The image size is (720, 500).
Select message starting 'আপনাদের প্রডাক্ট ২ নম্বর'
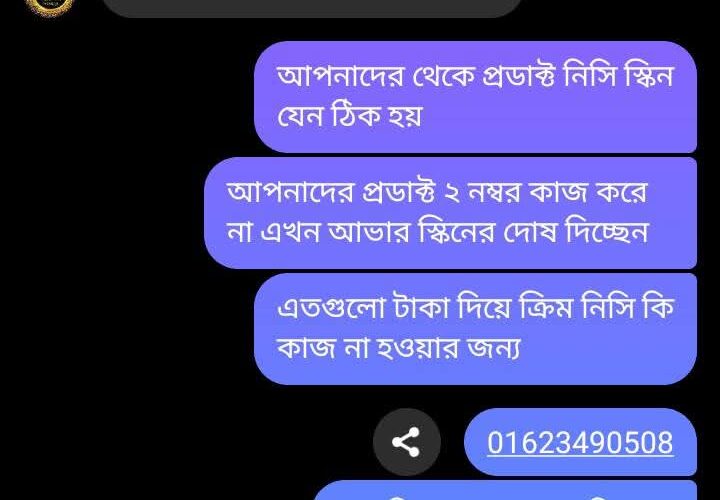click(x=450, y=213)
